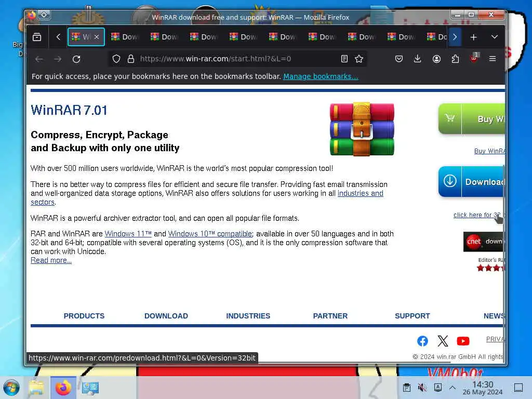Click the Buy WinRAR text link
The image size is (532, 399).
tap(489, 151)
